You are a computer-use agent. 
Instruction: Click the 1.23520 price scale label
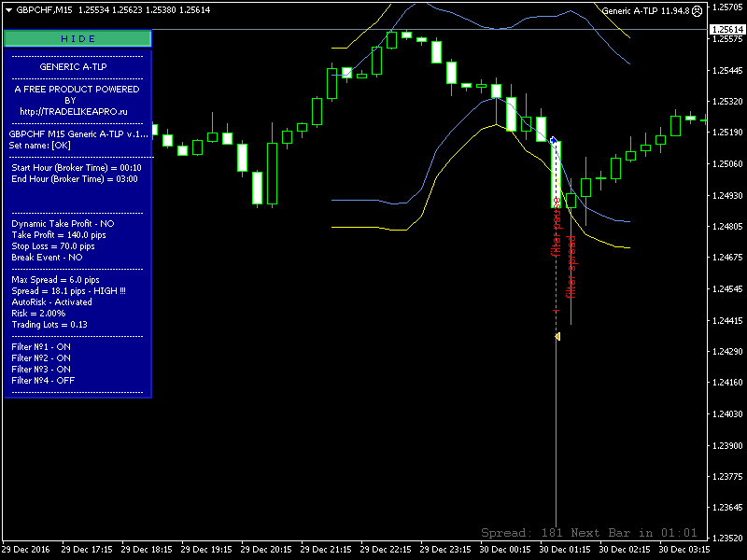pos(727,539)
